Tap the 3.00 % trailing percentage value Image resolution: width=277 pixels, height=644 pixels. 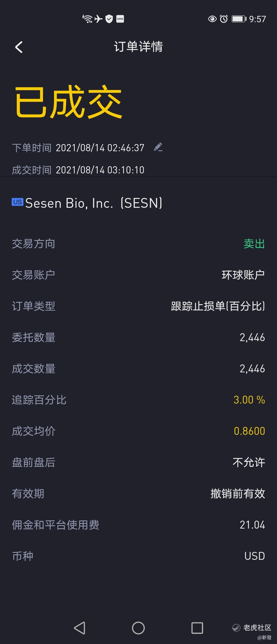tap(249, 400)
